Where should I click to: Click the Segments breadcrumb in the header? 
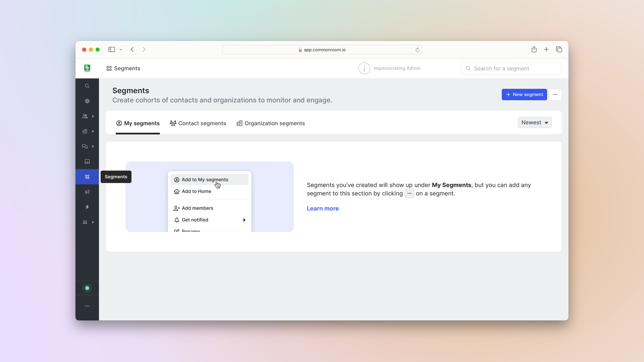pos(123,68)
